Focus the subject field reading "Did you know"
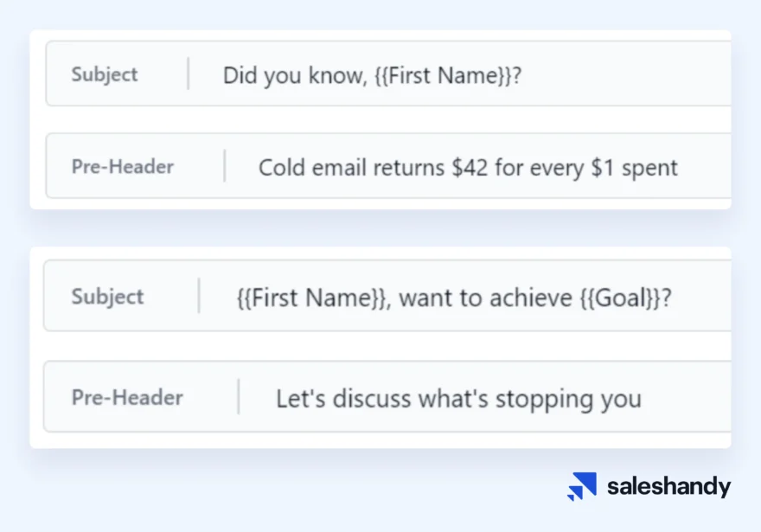This screenshot has width=761, height=532. (467, 74)
